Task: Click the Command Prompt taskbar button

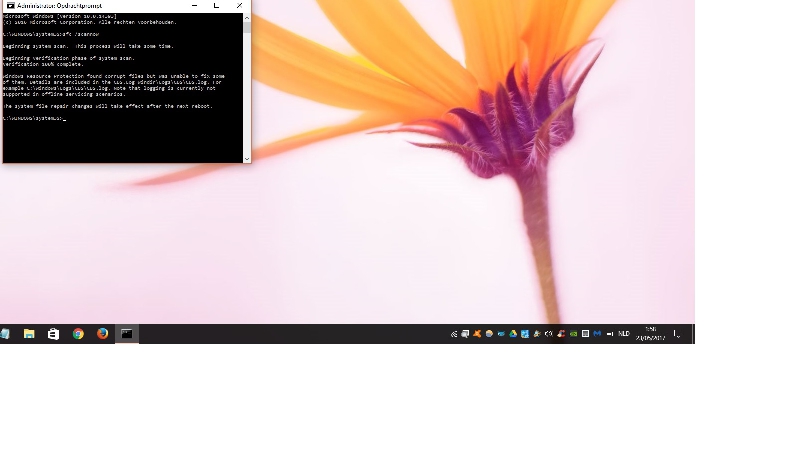Action: 127,334
